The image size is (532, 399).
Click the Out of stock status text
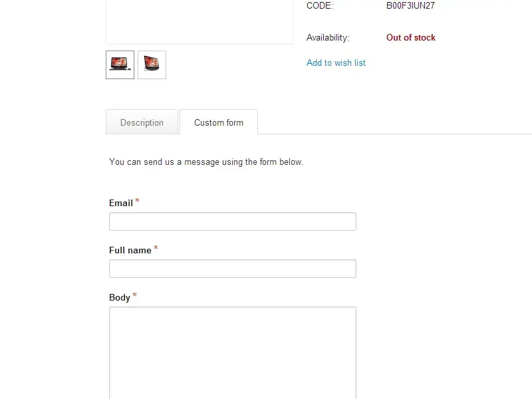point(411,38)
